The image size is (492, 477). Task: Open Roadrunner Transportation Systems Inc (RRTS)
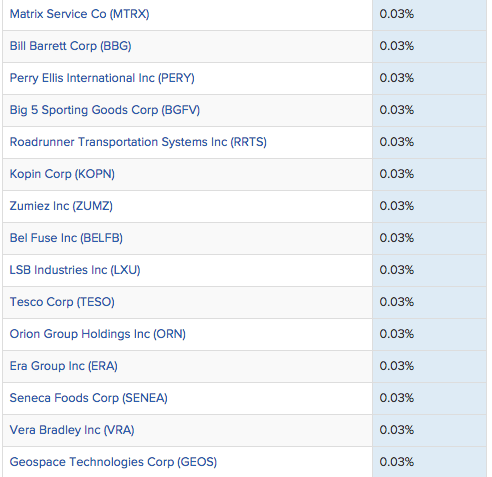tap(138, 142)
